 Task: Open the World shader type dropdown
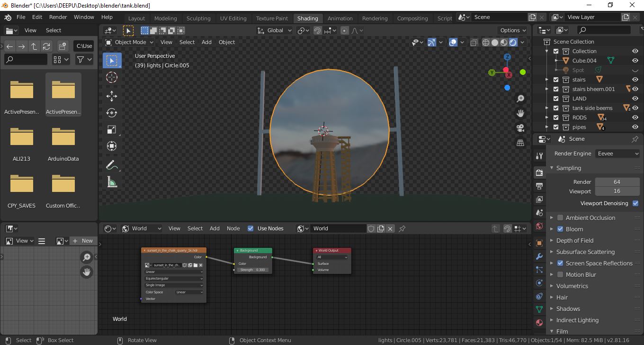(142, 228)
